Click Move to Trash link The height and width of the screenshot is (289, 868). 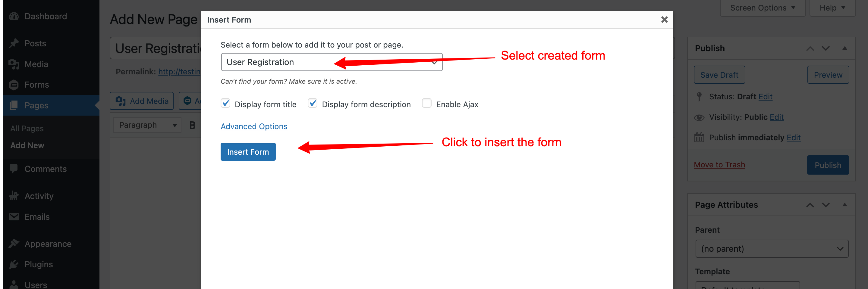[x=719, y=165]
